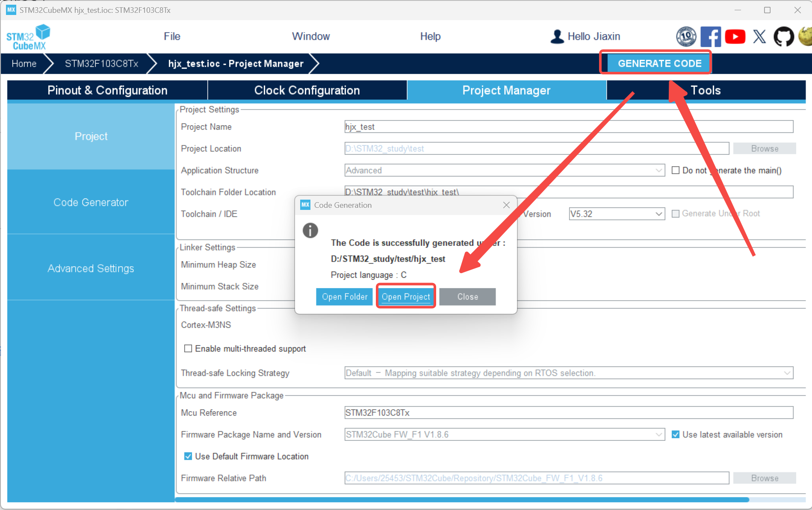
Task: Open Firmware Package Name and Version dropdown
Action: (x=658, y=435)
